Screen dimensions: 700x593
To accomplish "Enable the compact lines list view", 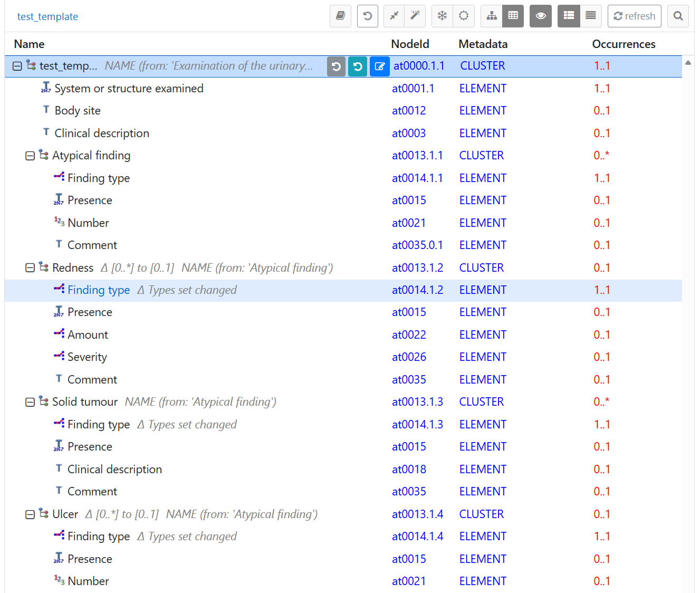I will point(591,16).
